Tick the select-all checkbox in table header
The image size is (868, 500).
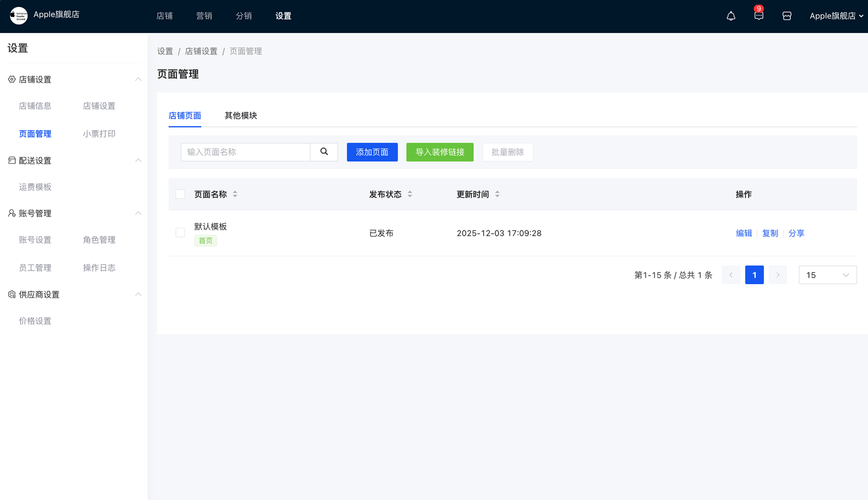point(181,194)
